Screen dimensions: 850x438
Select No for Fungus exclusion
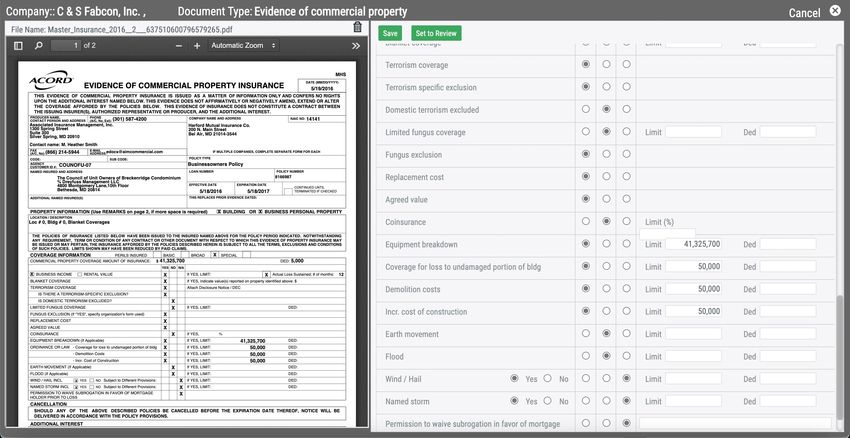coord(606,154)
